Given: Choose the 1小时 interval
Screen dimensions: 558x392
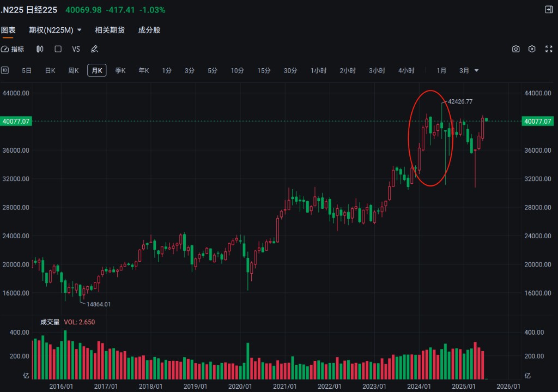Looking at the screenshot, I should 318,70.
